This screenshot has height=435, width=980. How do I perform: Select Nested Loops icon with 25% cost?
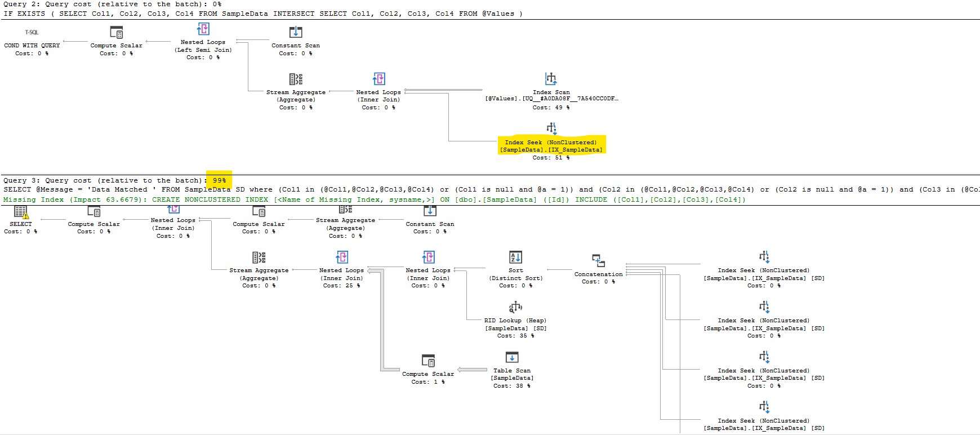[342, 258]
